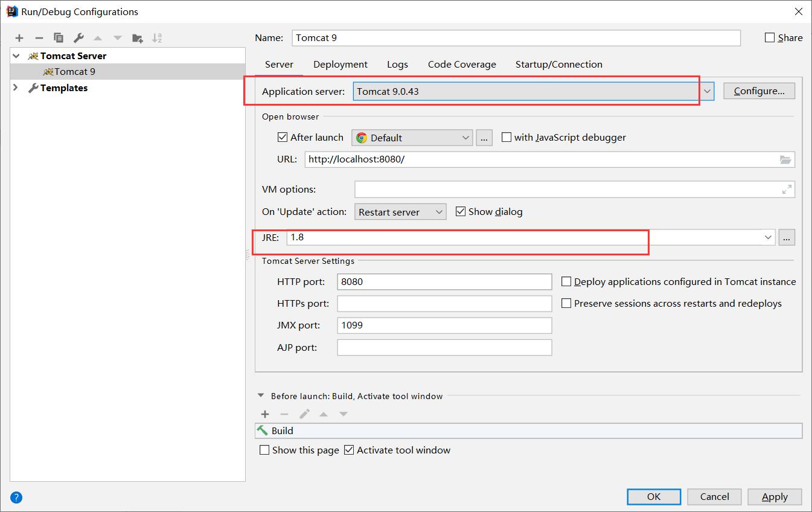812x512 pixels.
Task: Sort configurations alphabetically
Action: tap(157, 38)
